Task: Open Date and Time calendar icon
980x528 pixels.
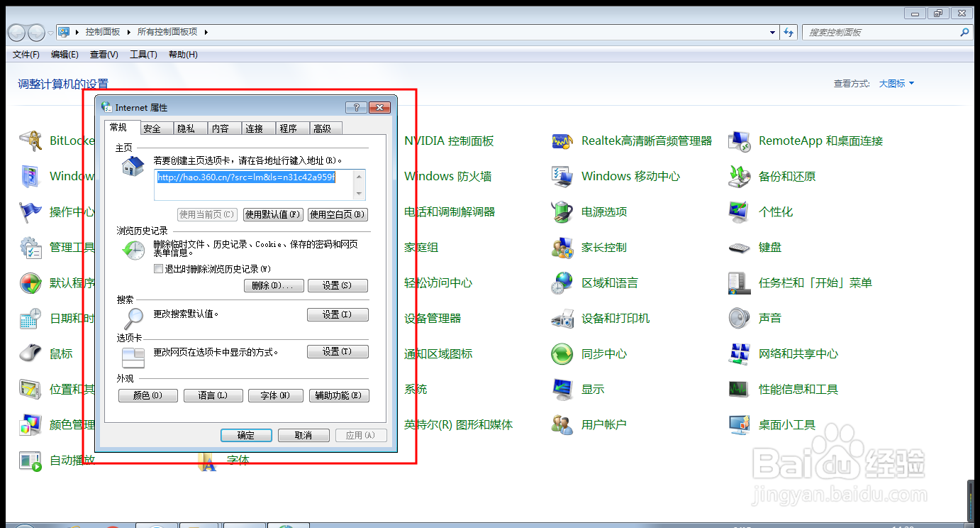Action: [x=30, y=318]
